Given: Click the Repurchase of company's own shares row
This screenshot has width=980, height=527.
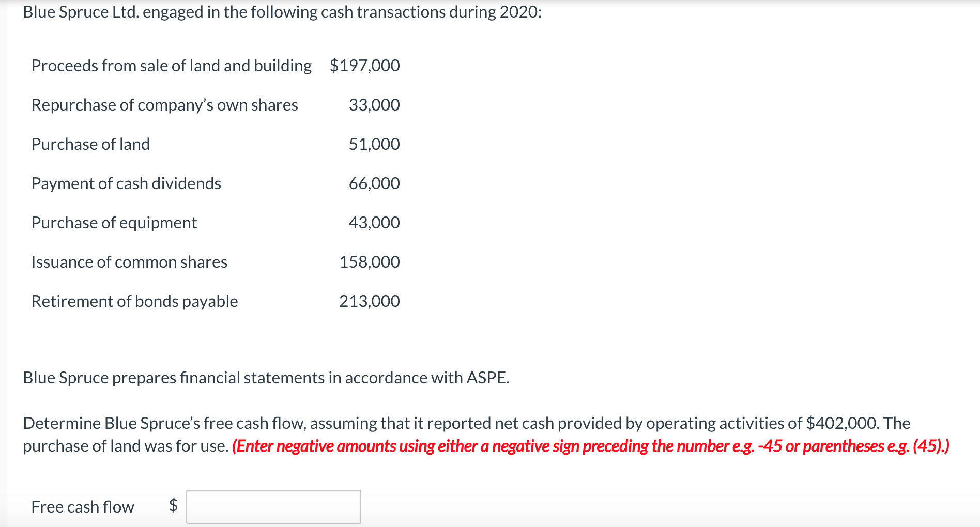Looking at the screenshot, I should click(216, 105).
